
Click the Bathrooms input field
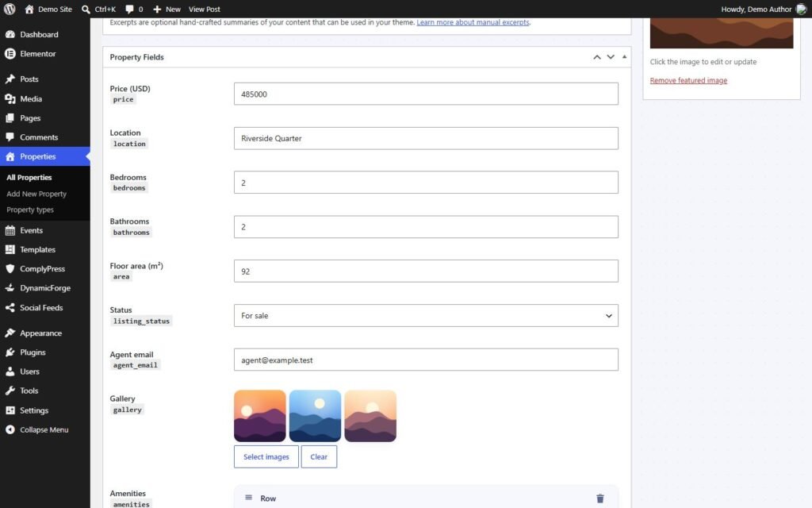click(426, 227)
